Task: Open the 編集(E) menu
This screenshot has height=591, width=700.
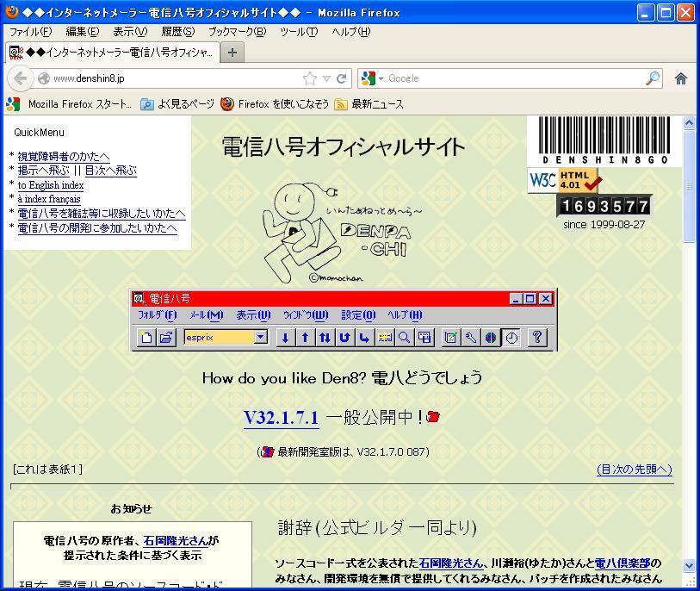Action: (82, 32)
